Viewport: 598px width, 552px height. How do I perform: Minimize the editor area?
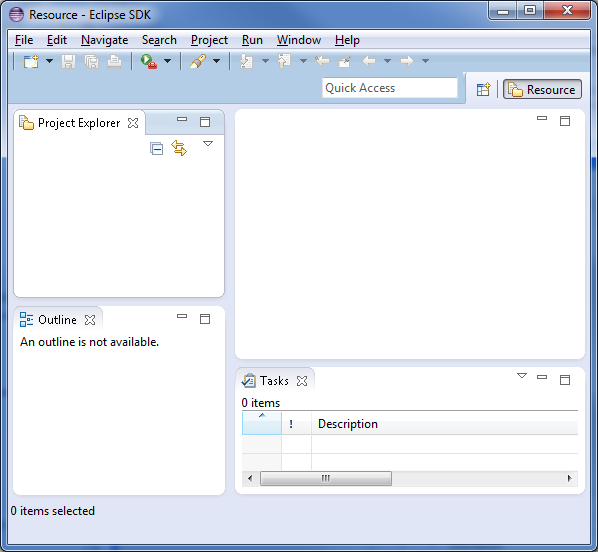(542, 119)
